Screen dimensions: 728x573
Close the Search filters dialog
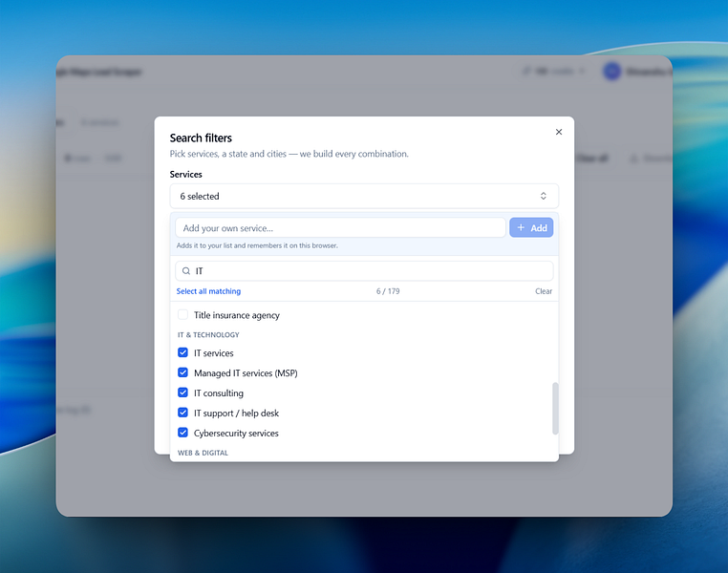[x=559, y=132]
